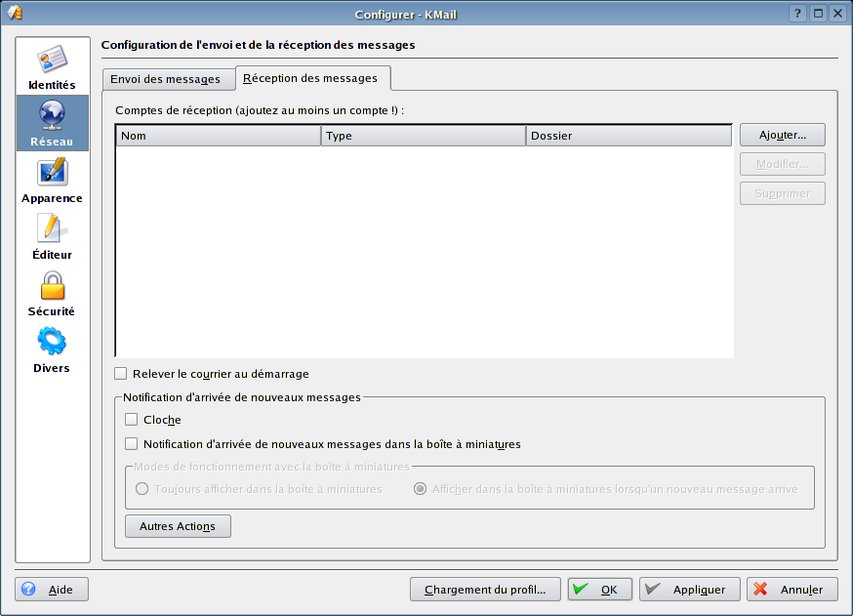Open the Apparence configuration page
This screenshot has height=616, width=853.
pyautogui.click(x=52, y=181)
